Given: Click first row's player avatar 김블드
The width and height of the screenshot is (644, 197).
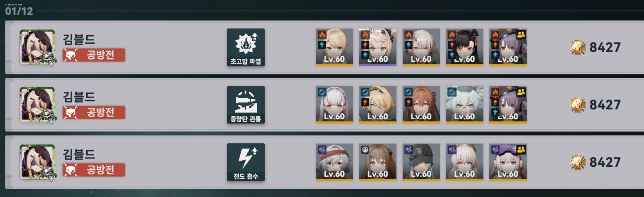Looking at the screenshot, I should pos(38,47).
